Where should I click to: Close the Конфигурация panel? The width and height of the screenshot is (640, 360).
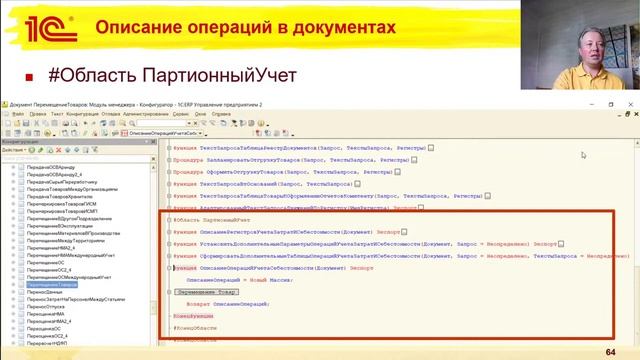pos(153,142)
